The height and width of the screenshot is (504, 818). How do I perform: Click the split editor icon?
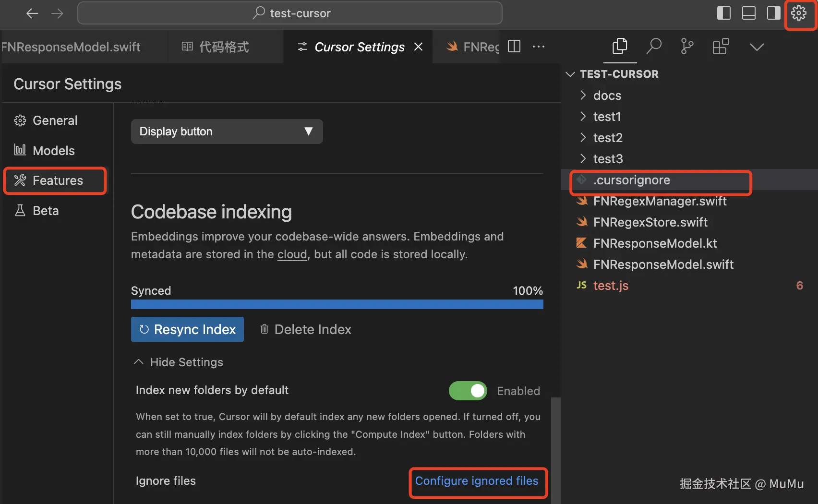(514, 47)
